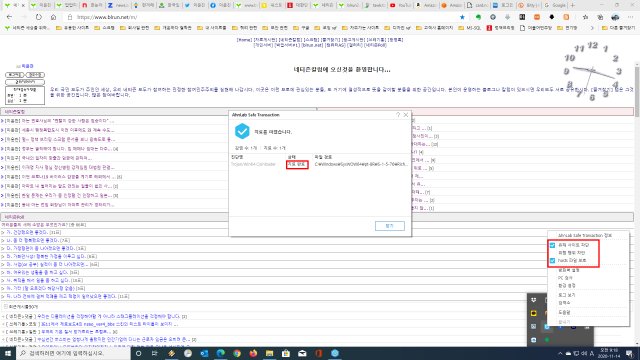Expand the bookmarks bar overflow chevron
This screenshot has width=640, height=360.
click(592, 28)
